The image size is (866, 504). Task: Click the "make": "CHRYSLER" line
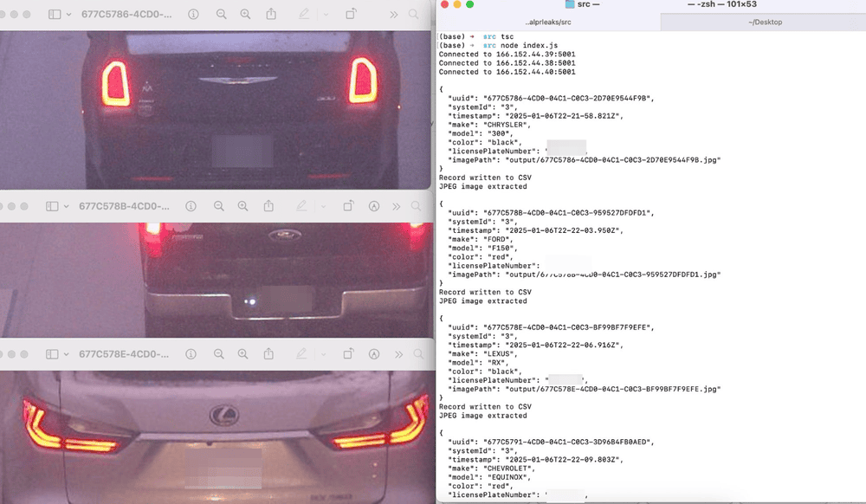(x=489, y=125)
